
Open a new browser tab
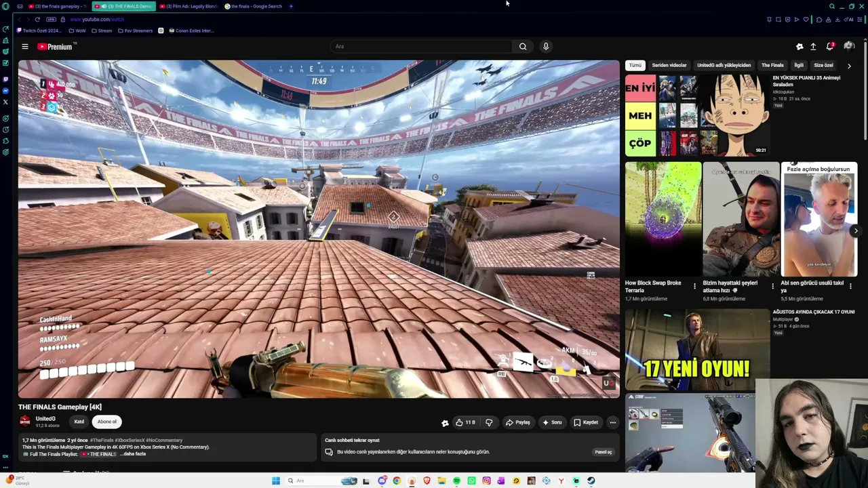click(x=291, y=6)
